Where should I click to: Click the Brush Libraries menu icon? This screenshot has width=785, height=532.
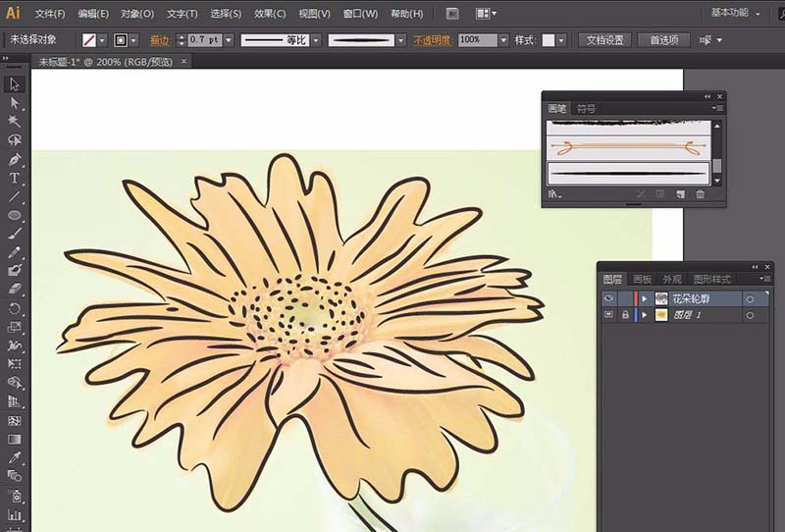(x=554, y=194)
